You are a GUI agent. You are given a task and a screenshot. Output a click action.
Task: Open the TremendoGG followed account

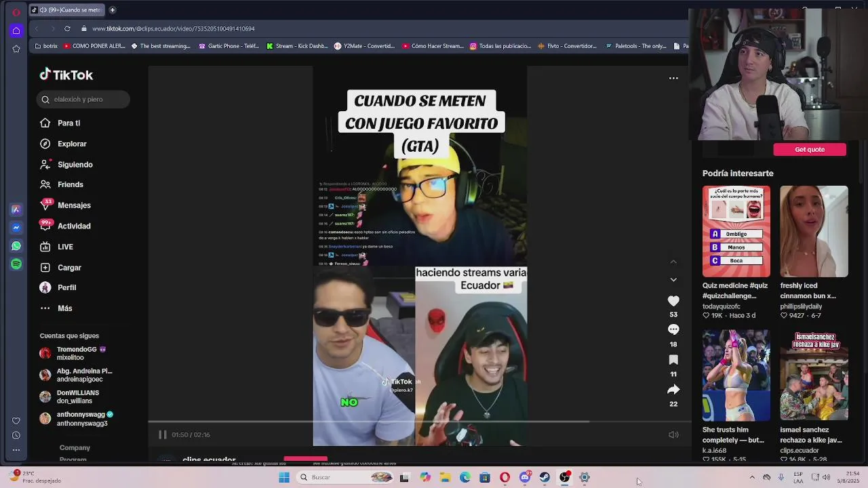pyautogui.click(x=75, y=353)
